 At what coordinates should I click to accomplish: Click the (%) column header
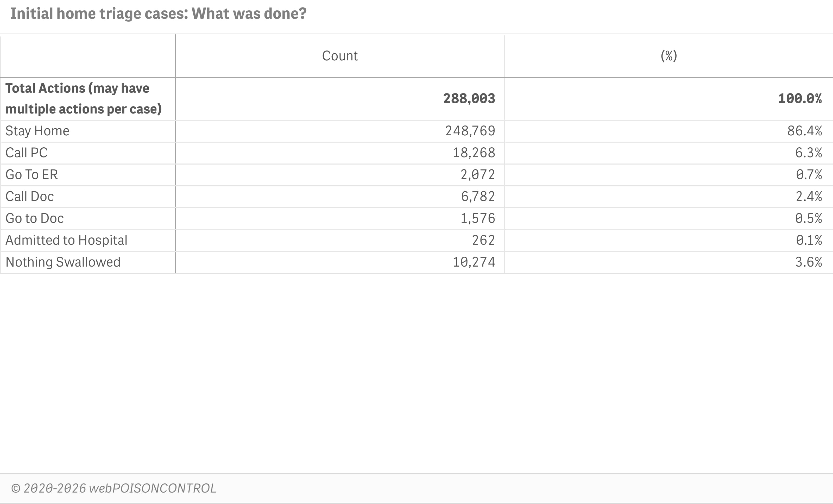coord(669,56)
